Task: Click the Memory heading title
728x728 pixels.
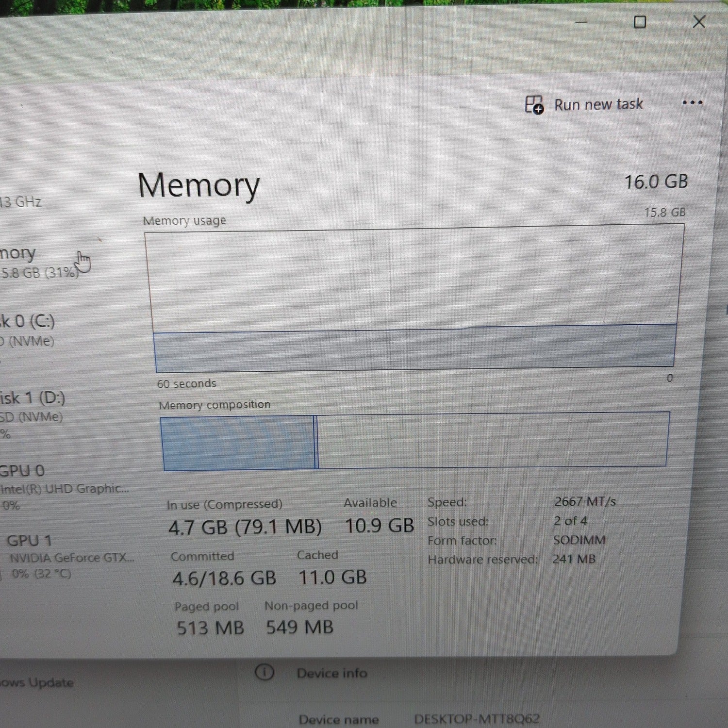Action: pyautogui.click(x=199, y=186)
